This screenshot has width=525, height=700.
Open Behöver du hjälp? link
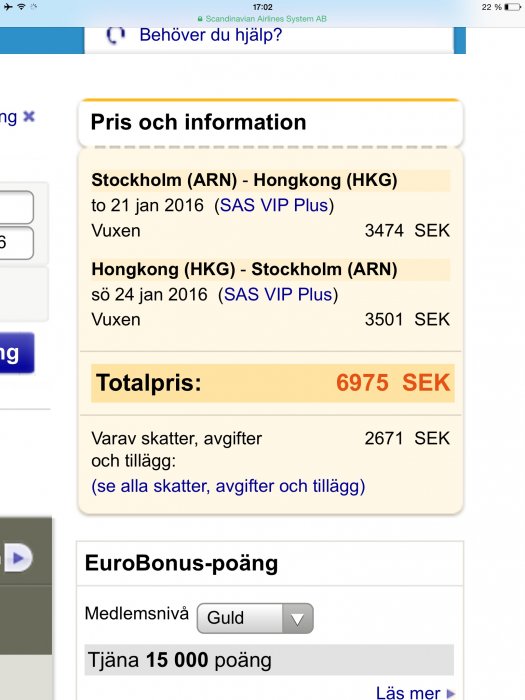(x=211, y=35)
